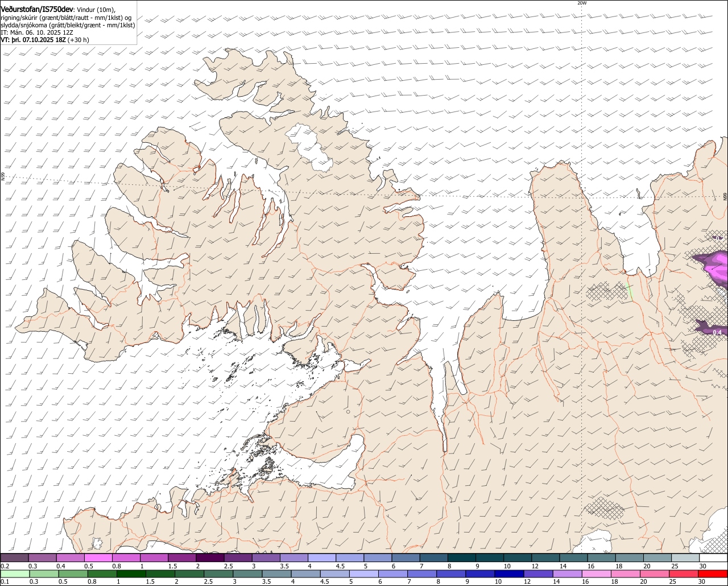728x586 pixels.
Task: Select the white swatch labeled 30 in snow scale
Action: pos(714,558)
